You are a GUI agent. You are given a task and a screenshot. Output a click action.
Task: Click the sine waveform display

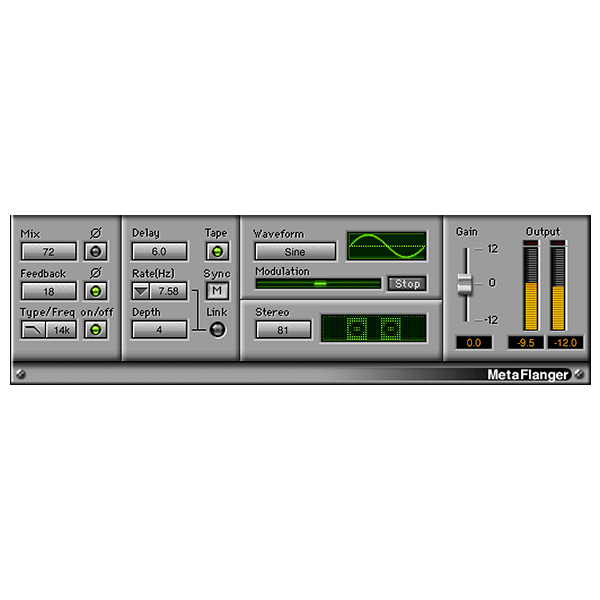coord(386,246)
